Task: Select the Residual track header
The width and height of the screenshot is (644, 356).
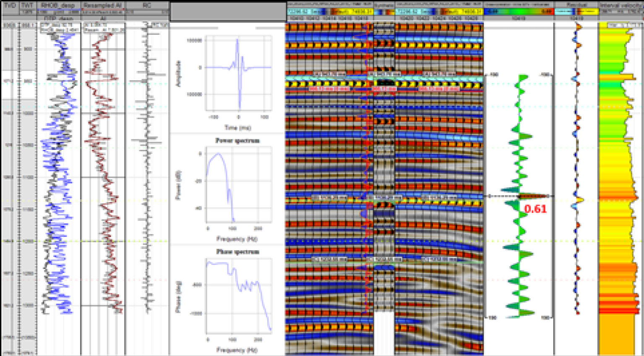Action: (576, 5)
